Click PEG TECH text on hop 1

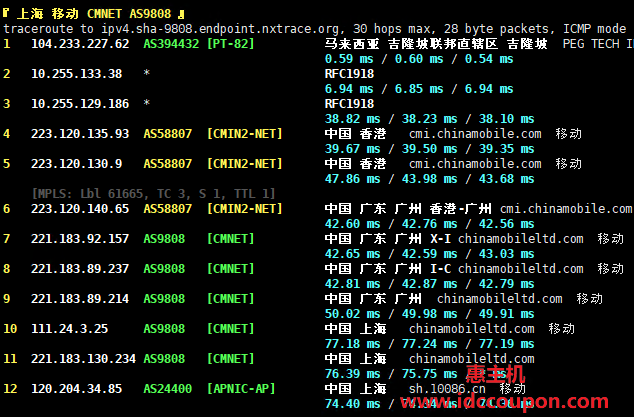591,44
